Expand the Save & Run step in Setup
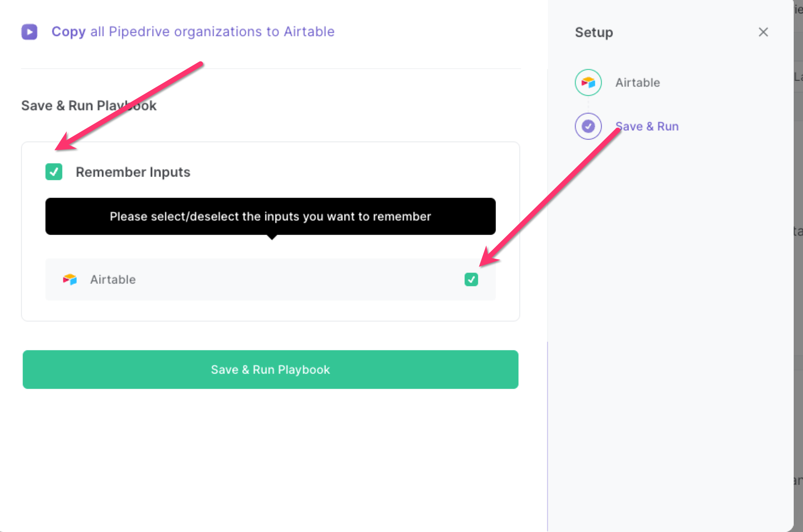Image resolution: width=803 pixels, height=532 pixels. [647, 126]
